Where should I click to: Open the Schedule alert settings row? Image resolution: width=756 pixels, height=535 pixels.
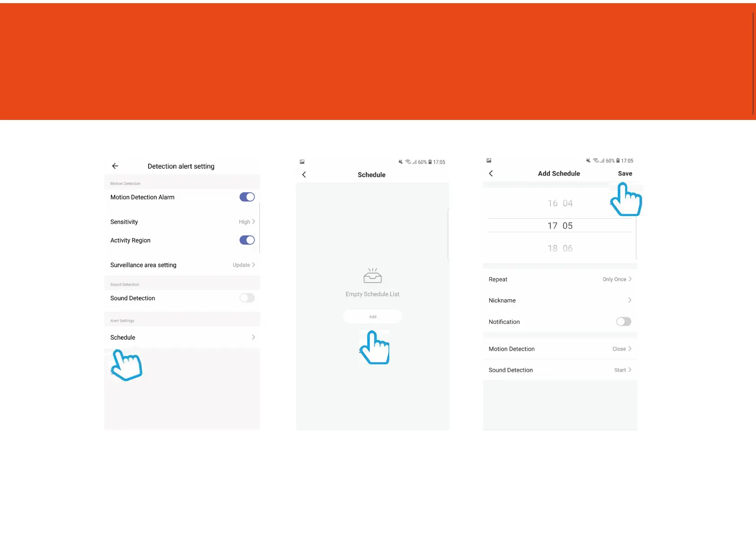(x=182, y=337)
